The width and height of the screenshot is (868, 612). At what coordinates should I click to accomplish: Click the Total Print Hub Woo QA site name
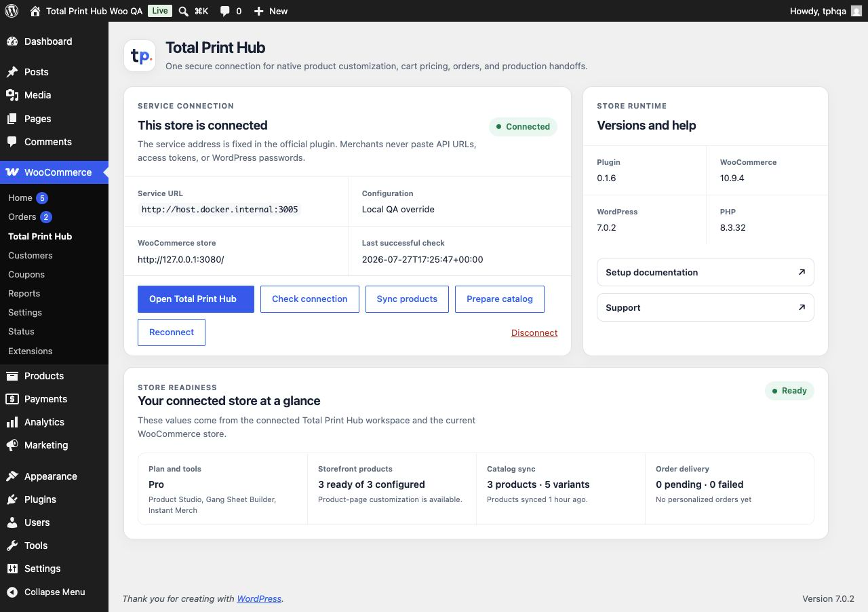click(94, 11)
